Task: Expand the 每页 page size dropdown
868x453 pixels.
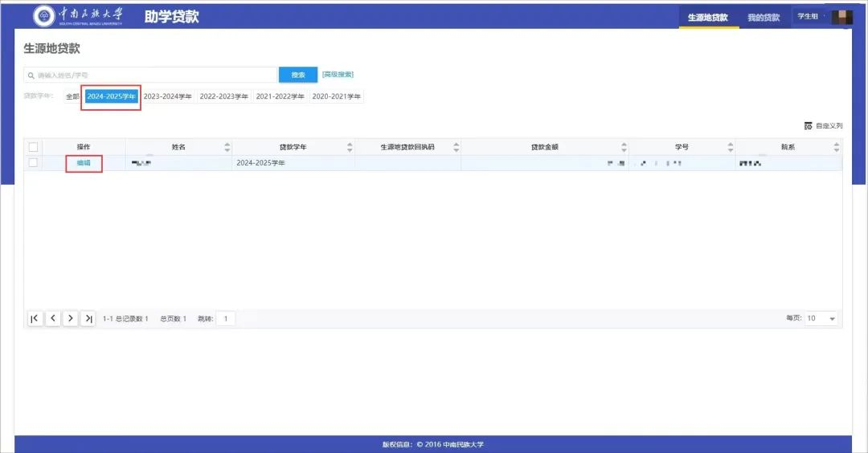Action: coord(821,319)
